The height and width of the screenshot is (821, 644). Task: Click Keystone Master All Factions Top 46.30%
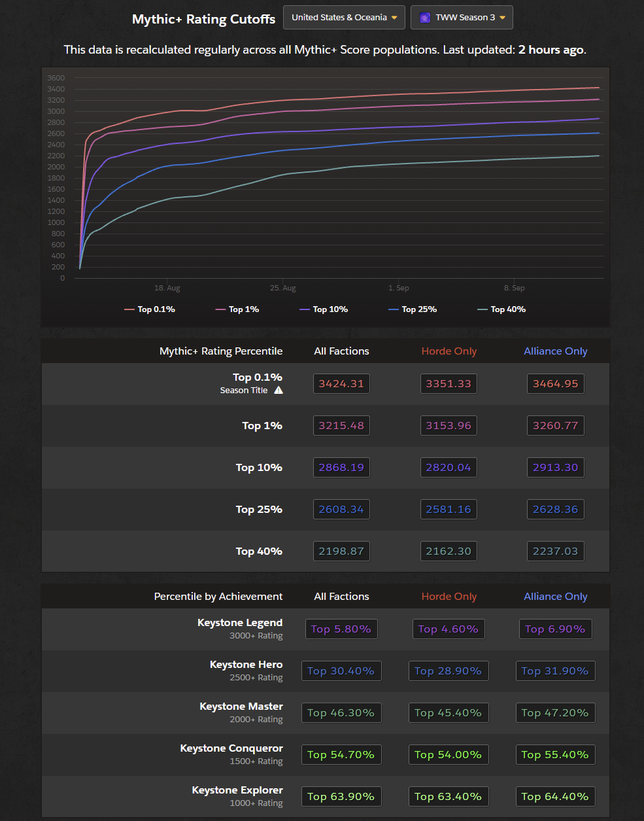pyautogui.click(x=341, y=713)
